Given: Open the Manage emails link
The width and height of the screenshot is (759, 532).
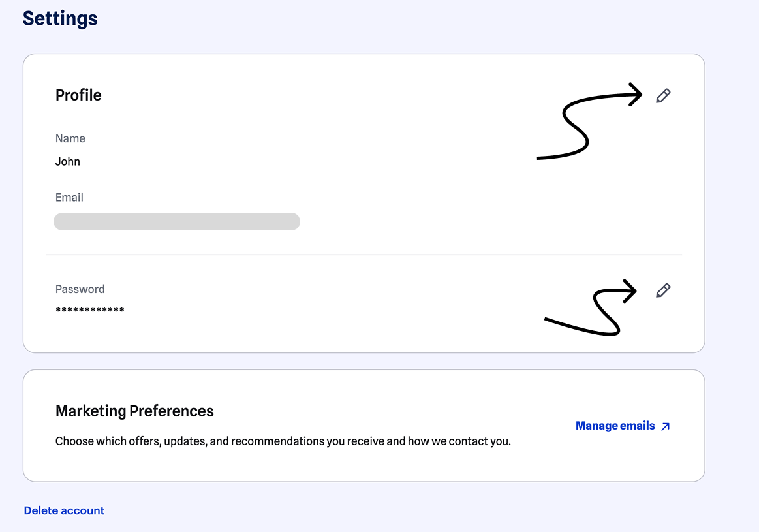Looking at the screenshot, I should pyautogui.click(x=623, y=426).
